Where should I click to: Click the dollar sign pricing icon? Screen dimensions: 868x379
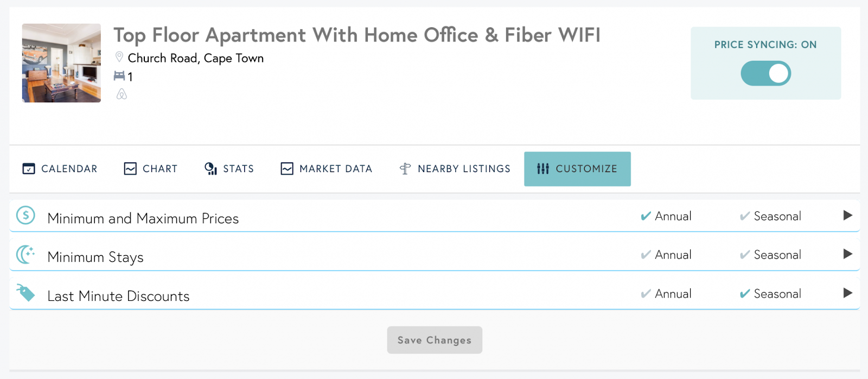[x=25, y=216]
